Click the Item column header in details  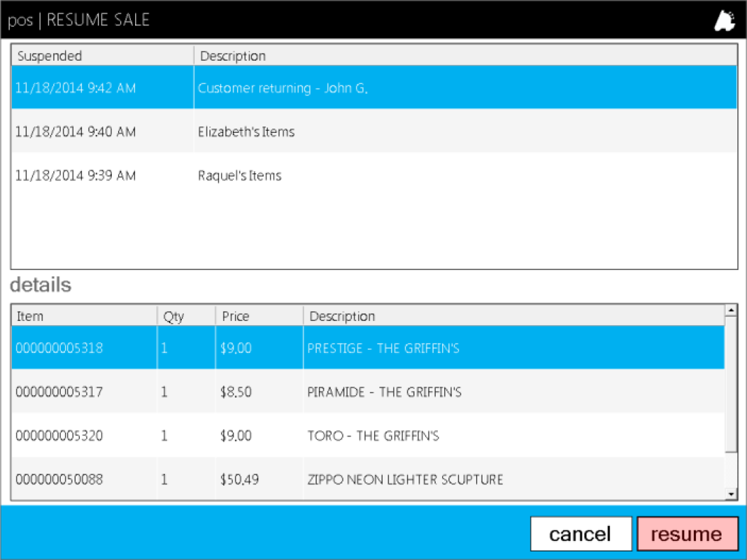[84, 316]
